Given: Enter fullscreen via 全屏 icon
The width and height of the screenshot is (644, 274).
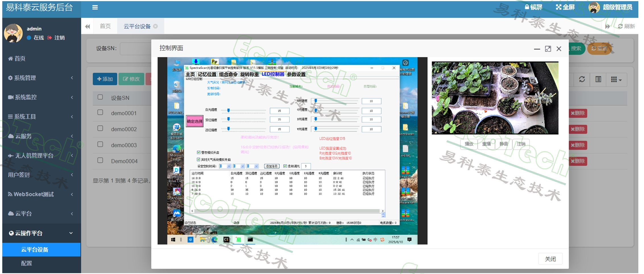Looking at the screenshot, I should tap(558, 7).
